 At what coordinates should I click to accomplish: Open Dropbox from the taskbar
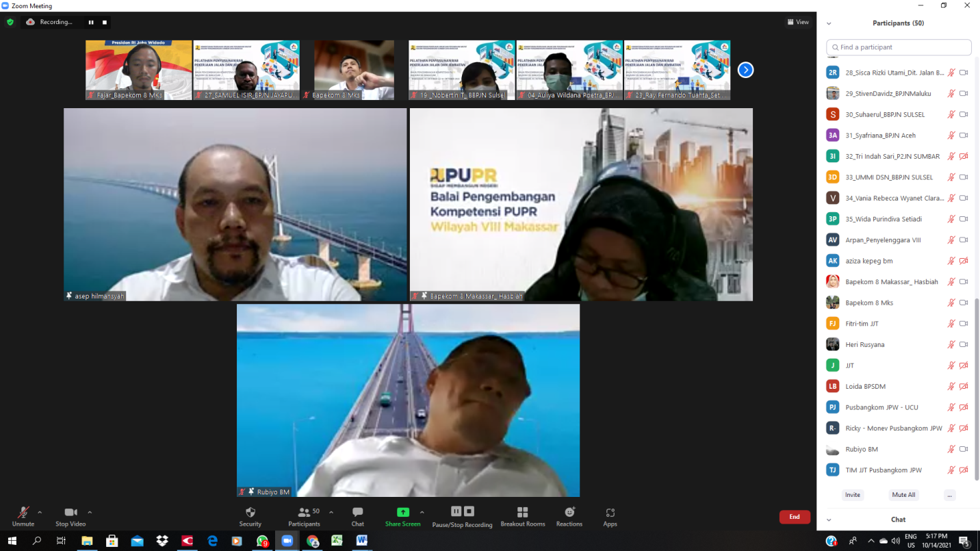pyautogui.click(x=162, y=541)
